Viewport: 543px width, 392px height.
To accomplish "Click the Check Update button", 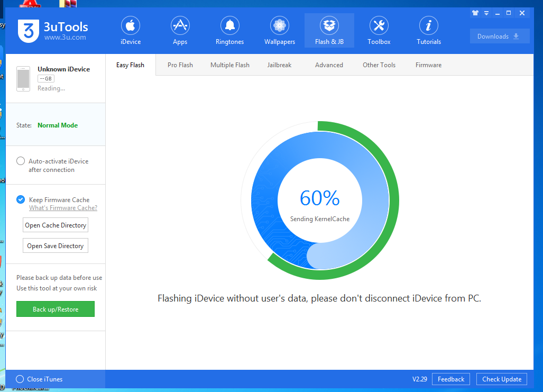I will (502, 379).
